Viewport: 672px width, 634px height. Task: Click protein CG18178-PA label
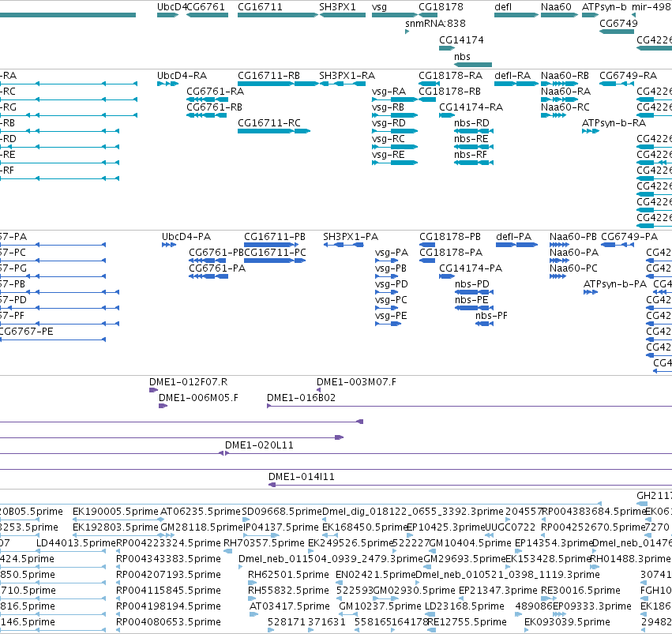[x=451, y=253]
